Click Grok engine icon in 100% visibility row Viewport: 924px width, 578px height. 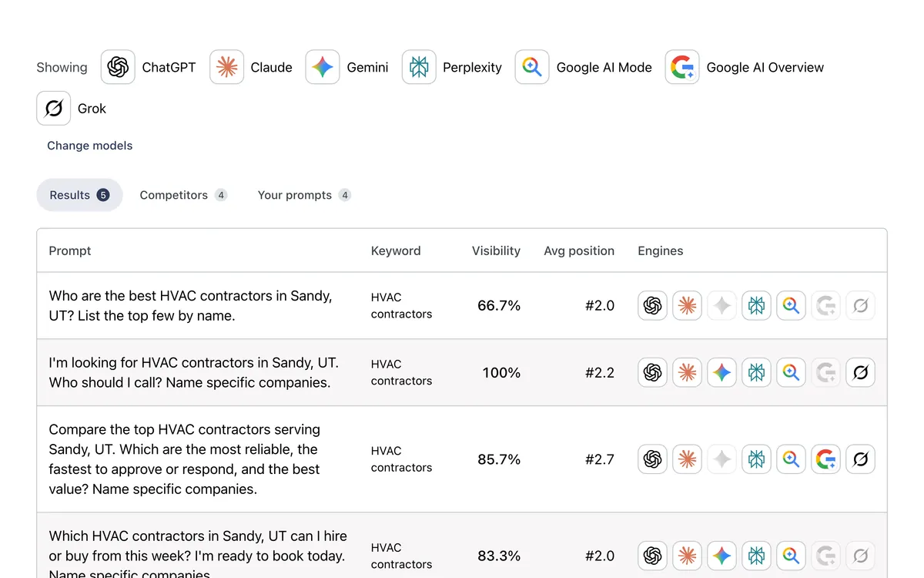(x=861, y=373)
